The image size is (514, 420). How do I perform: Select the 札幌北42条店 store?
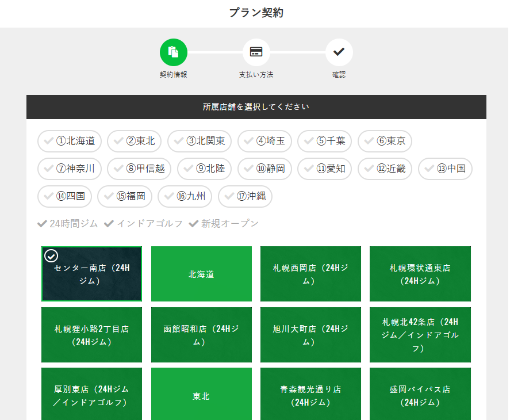click(420, 335)
